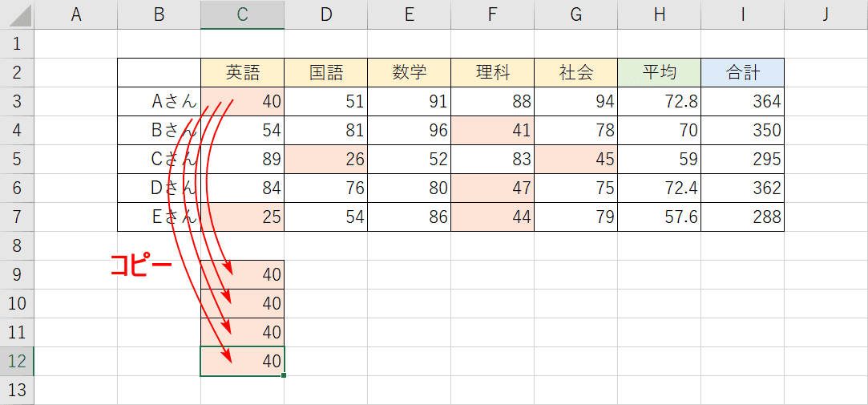
Task: Select column D header
Action: click(326, 14)
